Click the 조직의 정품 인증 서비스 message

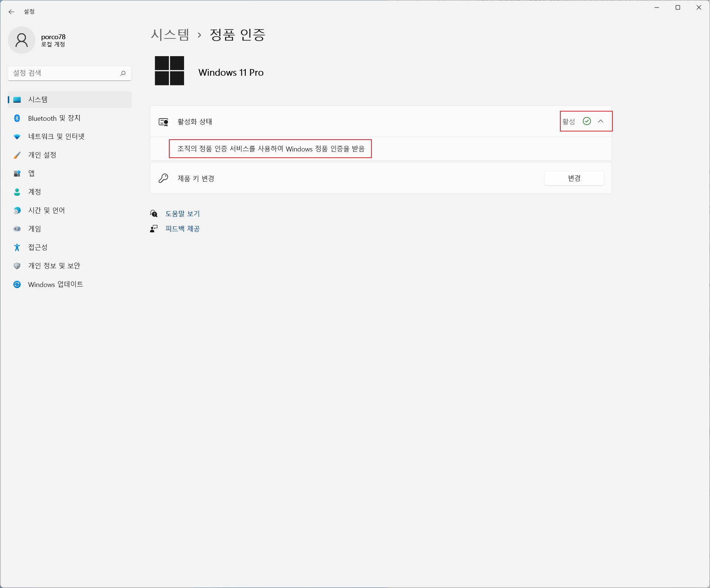point(271,149)
